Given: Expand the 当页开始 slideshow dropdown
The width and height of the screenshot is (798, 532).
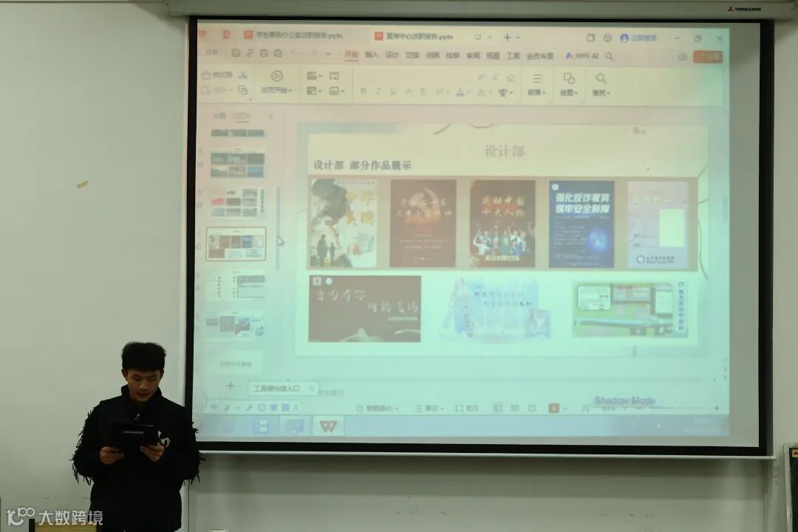Looking at the screenshot, I should pos(276,90).
